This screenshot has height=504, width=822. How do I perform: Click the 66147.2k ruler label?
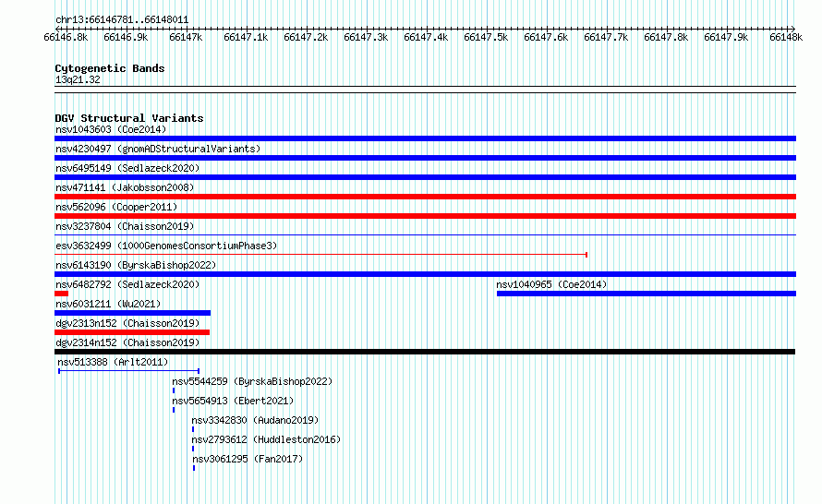coord(306,37)
